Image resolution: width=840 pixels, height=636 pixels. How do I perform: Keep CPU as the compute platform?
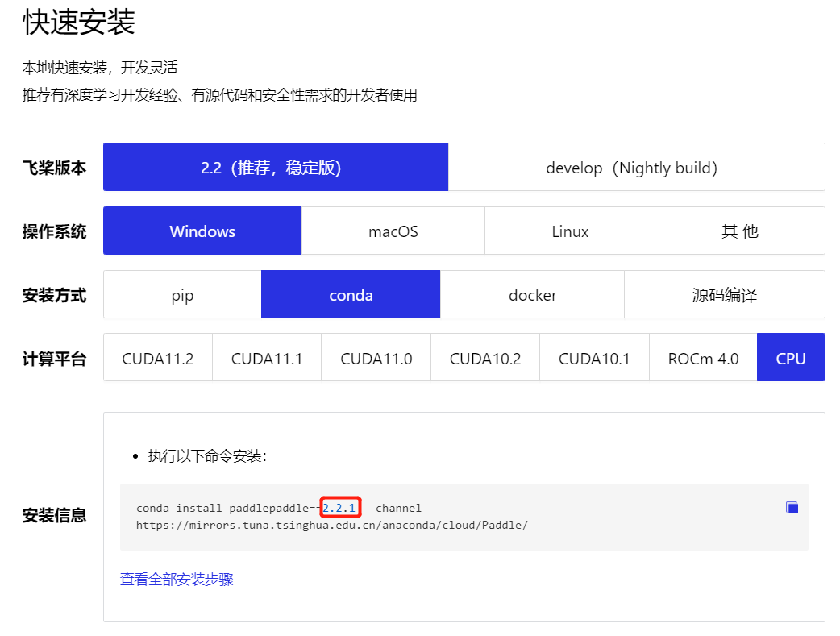click(791, 357)
